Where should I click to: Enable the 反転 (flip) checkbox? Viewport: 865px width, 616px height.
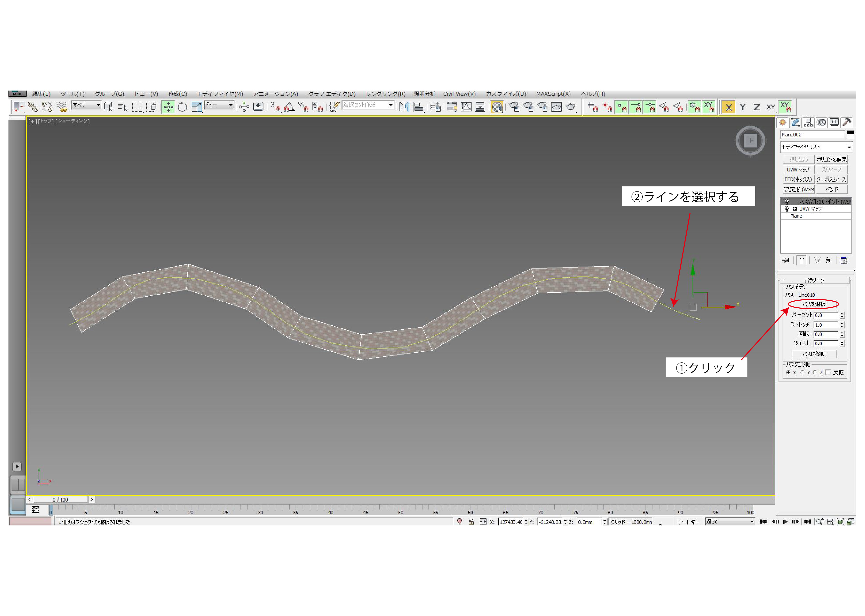point(828,373)
